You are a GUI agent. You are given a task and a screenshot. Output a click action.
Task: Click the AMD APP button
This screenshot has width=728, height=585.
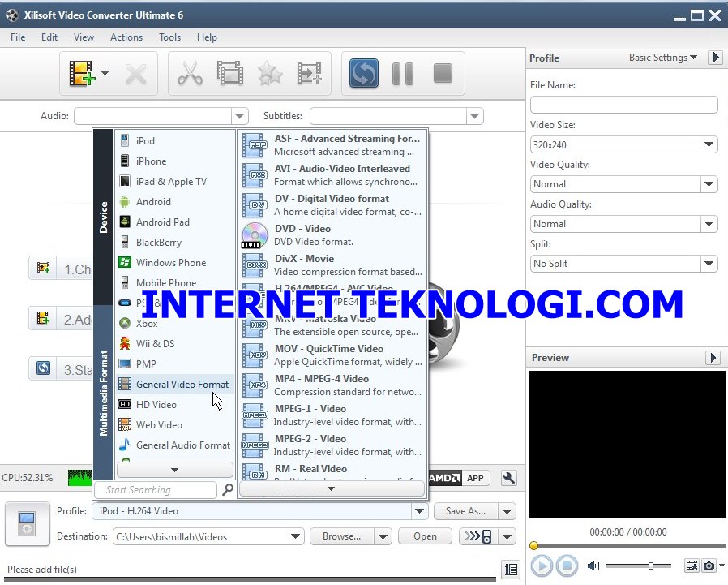[459, 478]
